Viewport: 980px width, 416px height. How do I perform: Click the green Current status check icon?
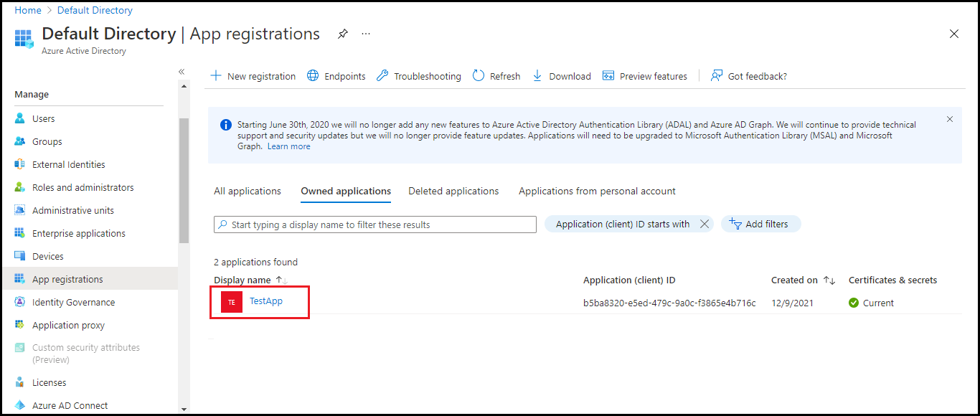coord(854,303)
